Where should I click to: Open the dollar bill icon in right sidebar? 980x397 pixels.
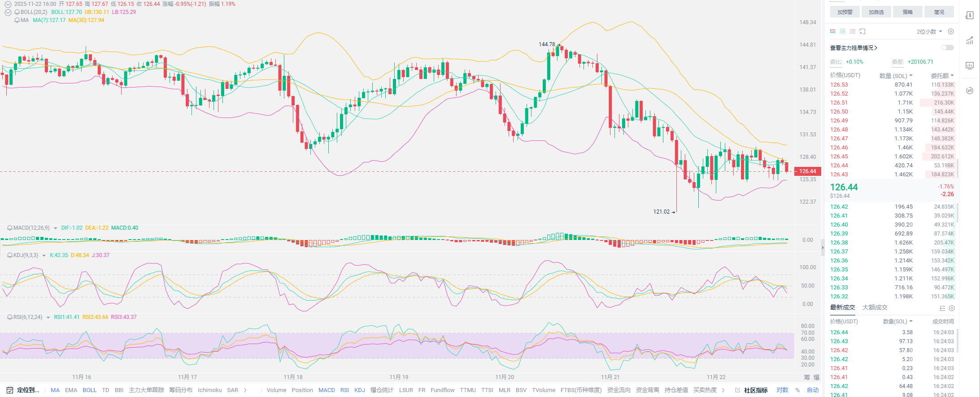pyautogui.click(x=969, y=16)
